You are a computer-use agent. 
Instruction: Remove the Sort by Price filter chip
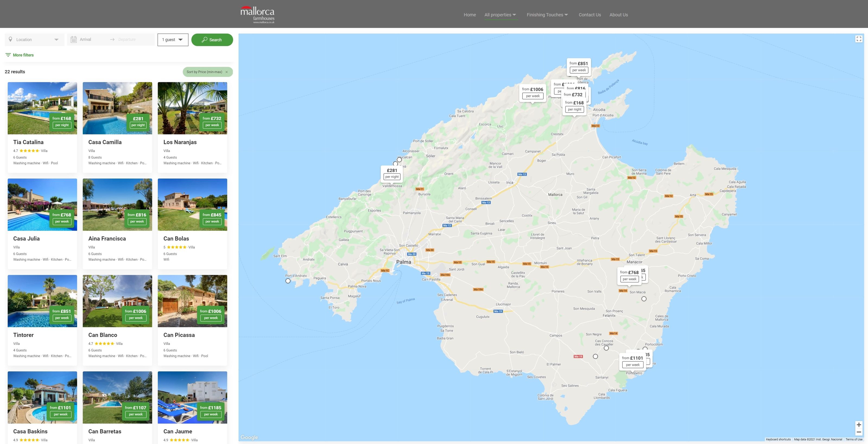click(x=226, y=72)
